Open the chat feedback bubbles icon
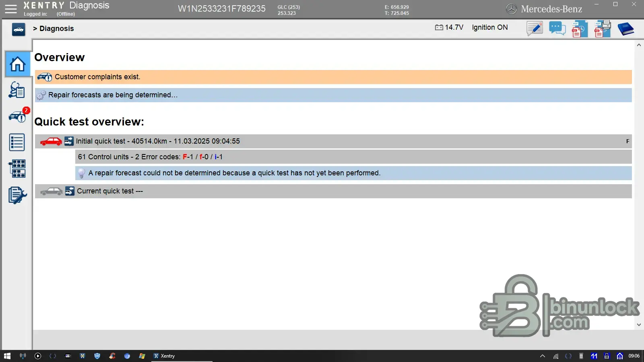Image resolution: width=644 pixels, height=362 pixels. click(x=557, y=29)
